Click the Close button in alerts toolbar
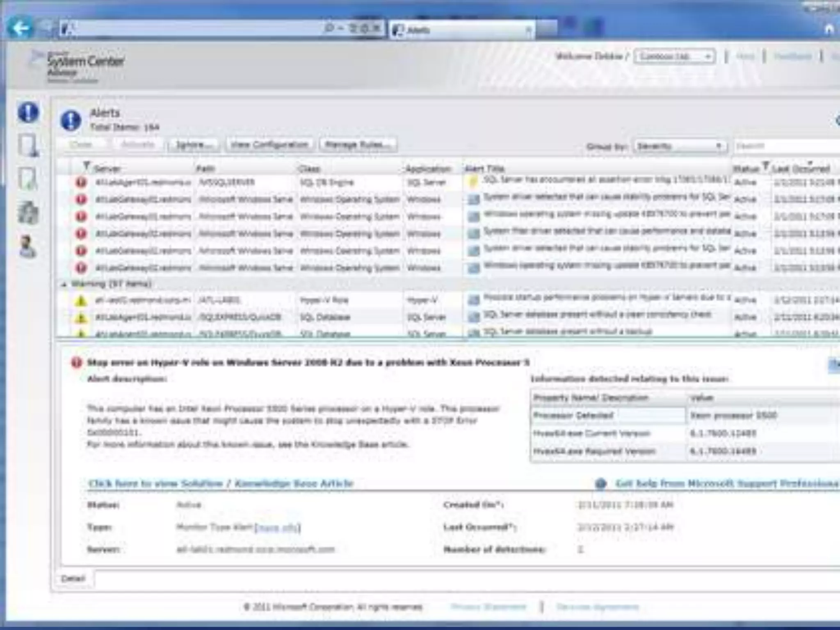The image size is (840, 630). [81, 145]
